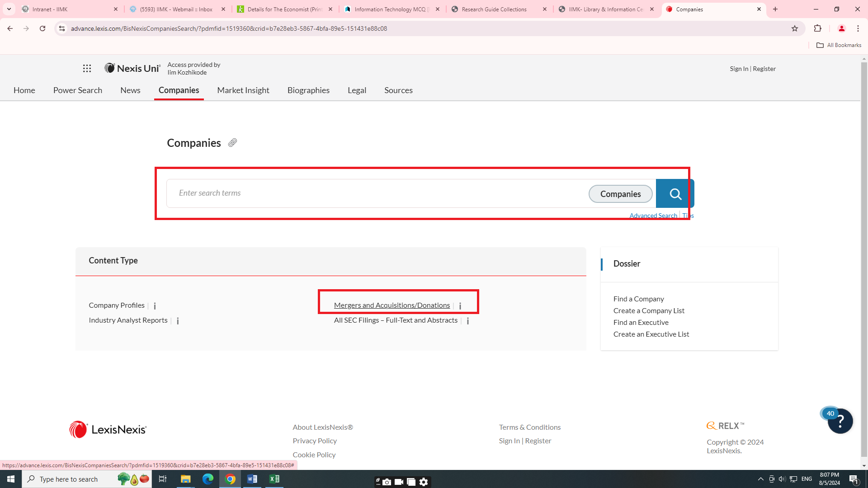Click the blue magnifier search button

[675, 194]
